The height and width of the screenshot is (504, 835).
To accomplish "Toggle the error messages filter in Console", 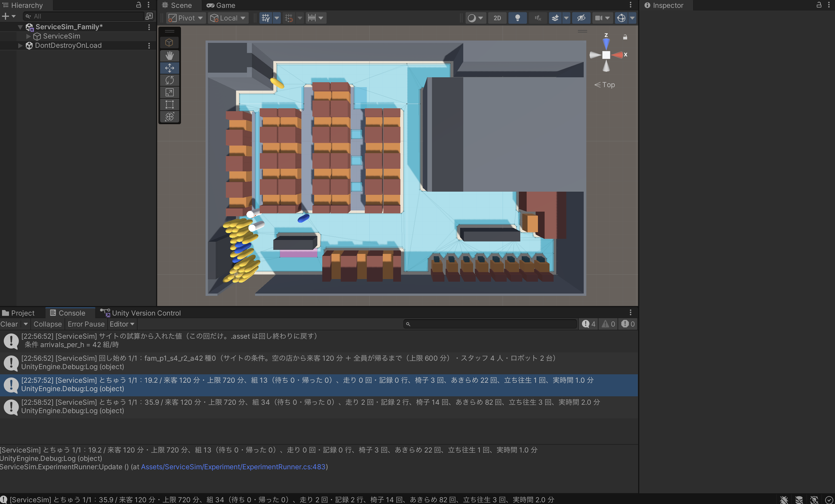I will pos(628,324).
